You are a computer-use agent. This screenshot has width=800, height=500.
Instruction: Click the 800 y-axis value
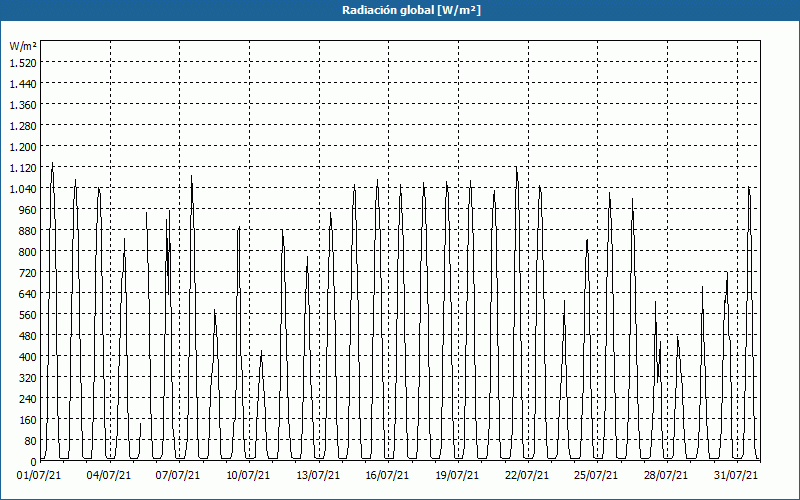tap(28, 252)
